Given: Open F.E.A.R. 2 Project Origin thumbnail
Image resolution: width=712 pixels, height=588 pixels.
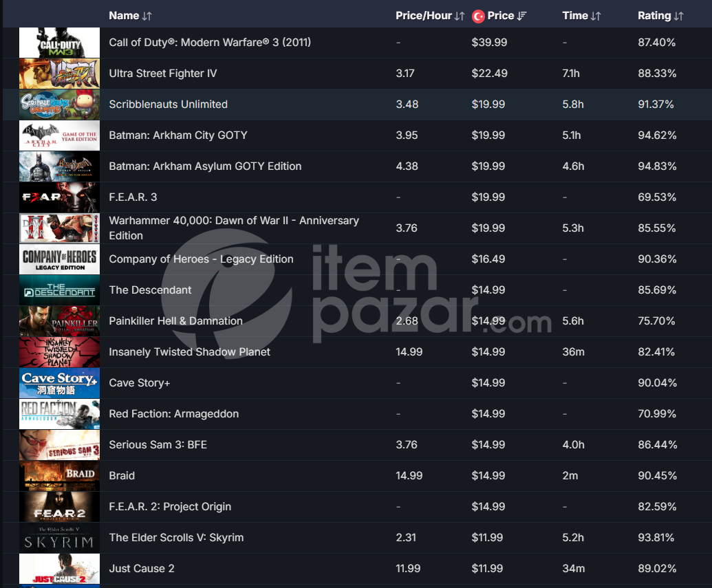Looking at the screenshot, I should click(x=59, y=507).
